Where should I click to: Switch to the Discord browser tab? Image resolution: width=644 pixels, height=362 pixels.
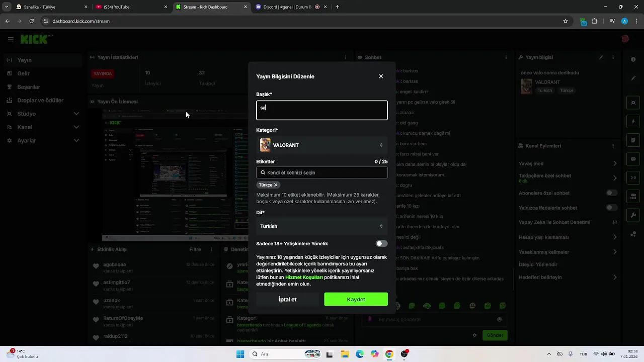coord(291,7)
